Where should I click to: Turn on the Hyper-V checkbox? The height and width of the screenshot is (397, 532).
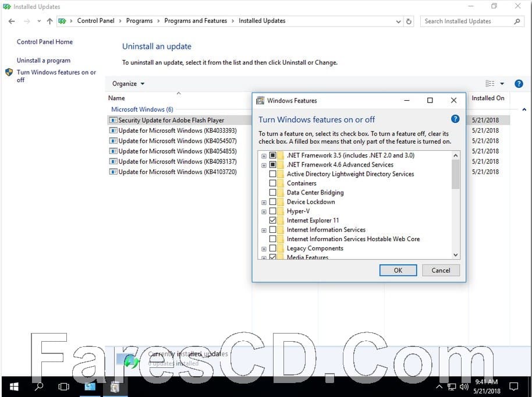coord(273,211)
